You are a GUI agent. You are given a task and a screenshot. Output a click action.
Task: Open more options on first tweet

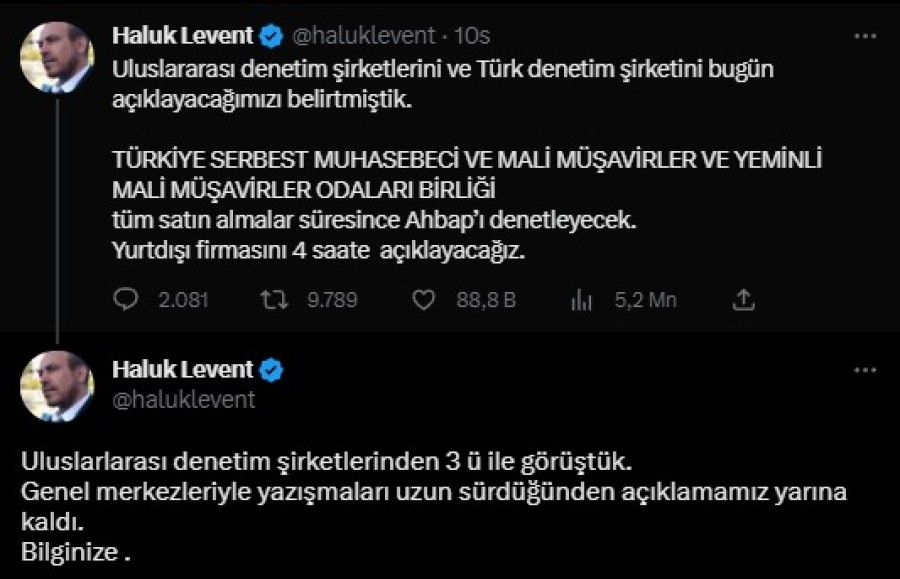point(865,36)
